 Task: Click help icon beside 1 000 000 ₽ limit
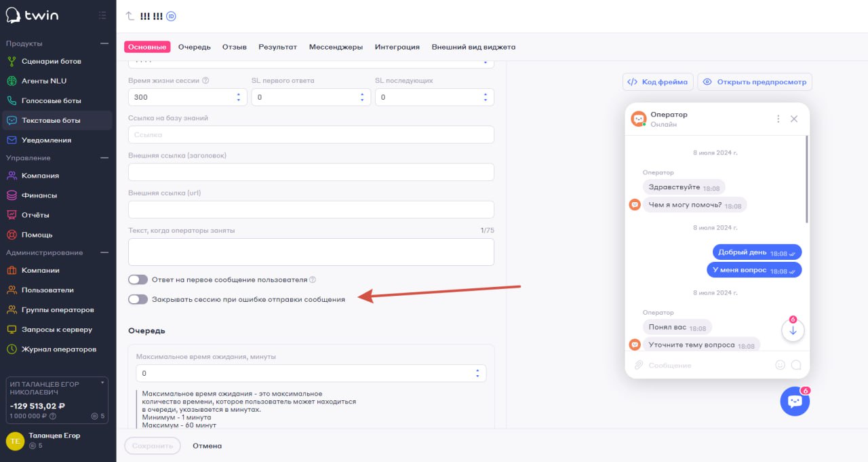point(53,416)
